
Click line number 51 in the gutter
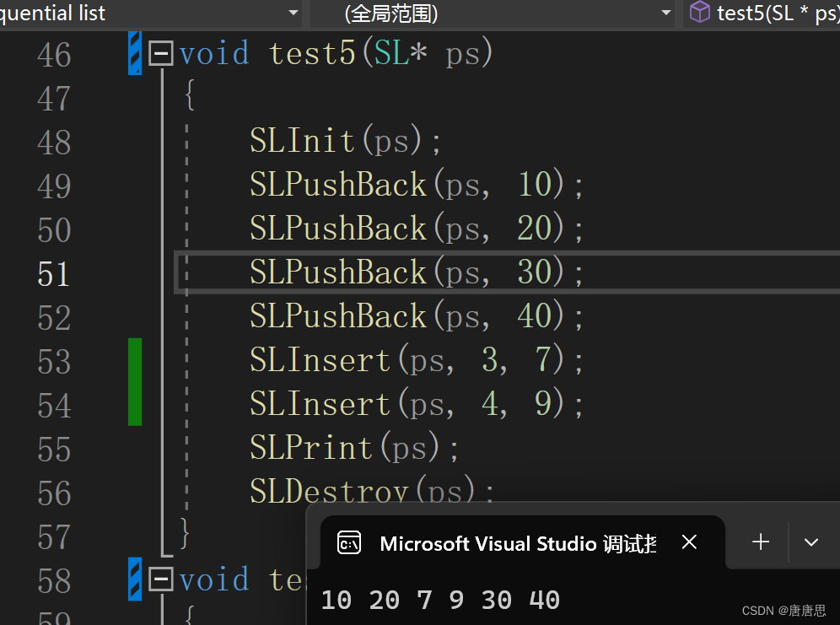tap(54, 274)
